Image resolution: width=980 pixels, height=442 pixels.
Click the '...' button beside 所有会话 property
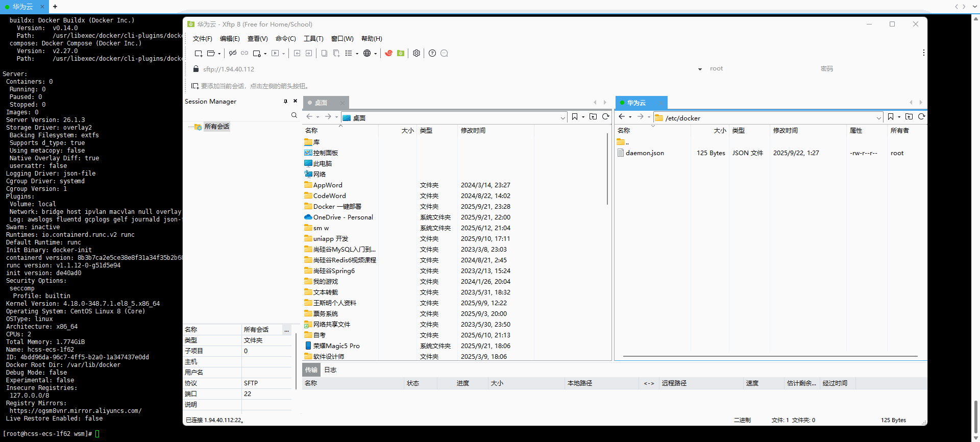(x=286, y=330)
